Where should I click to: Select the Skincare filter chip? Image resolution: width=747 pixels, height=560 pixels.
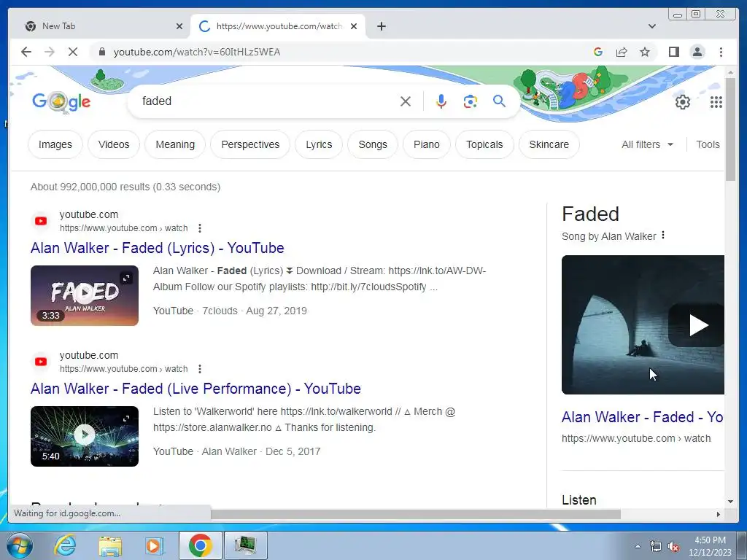(549, 144)
